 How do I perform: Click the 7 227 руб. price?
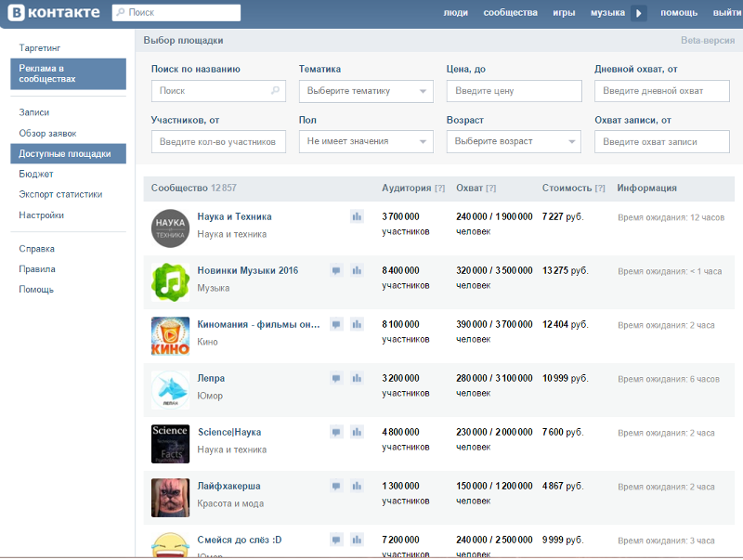tap(563, 216)
